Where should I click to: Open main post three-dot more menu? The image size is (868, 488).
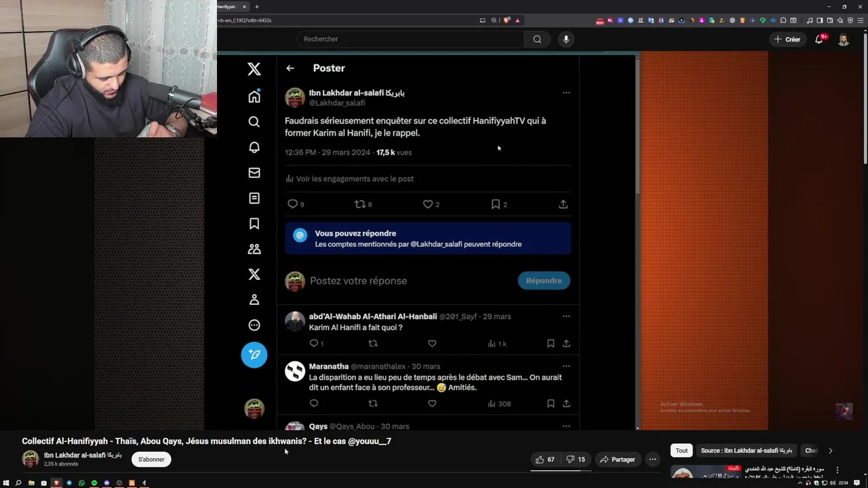point(566,93)
